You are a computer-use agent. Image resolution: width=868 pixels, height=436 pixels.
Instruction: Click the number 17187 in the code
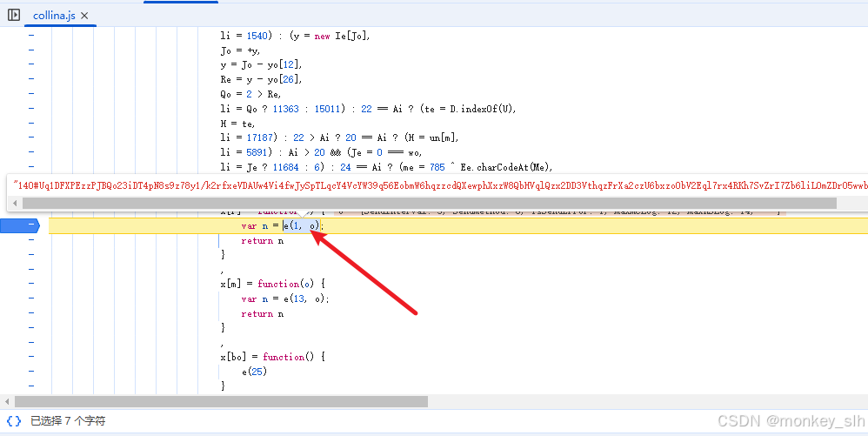[259, 138]
